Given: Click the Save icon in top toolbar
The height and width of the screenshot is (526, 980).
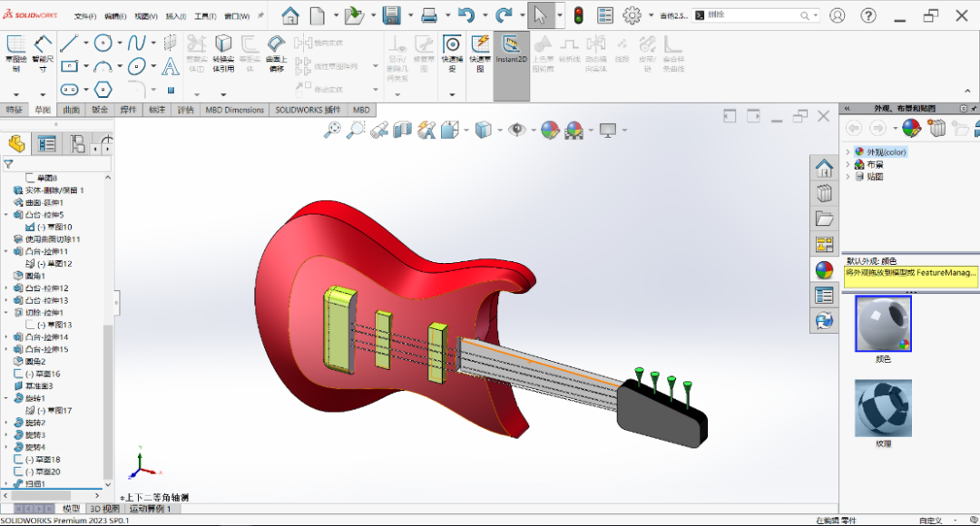Looking at the screenshot, I should tap(392, 15).
